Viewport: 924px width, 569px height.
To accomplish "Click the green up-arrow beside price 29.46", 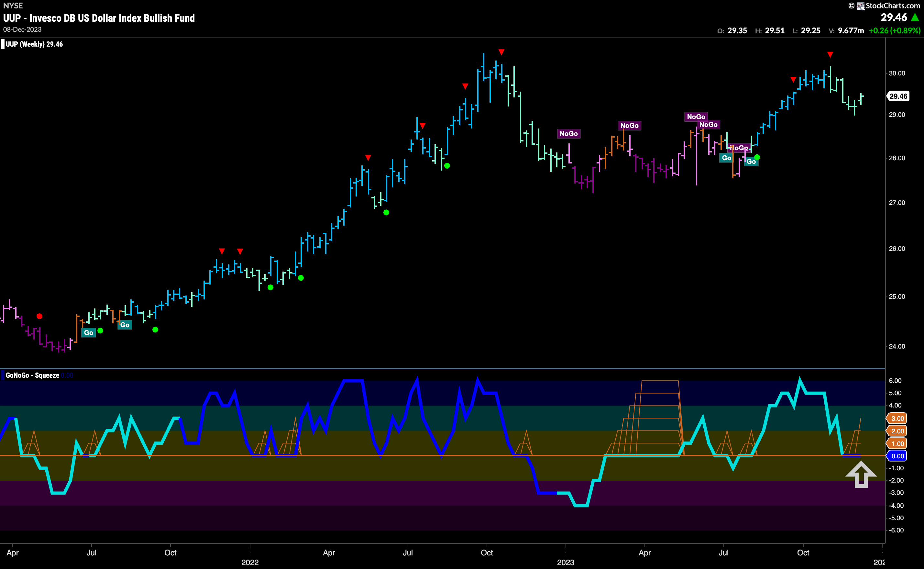I will point(915,17).
